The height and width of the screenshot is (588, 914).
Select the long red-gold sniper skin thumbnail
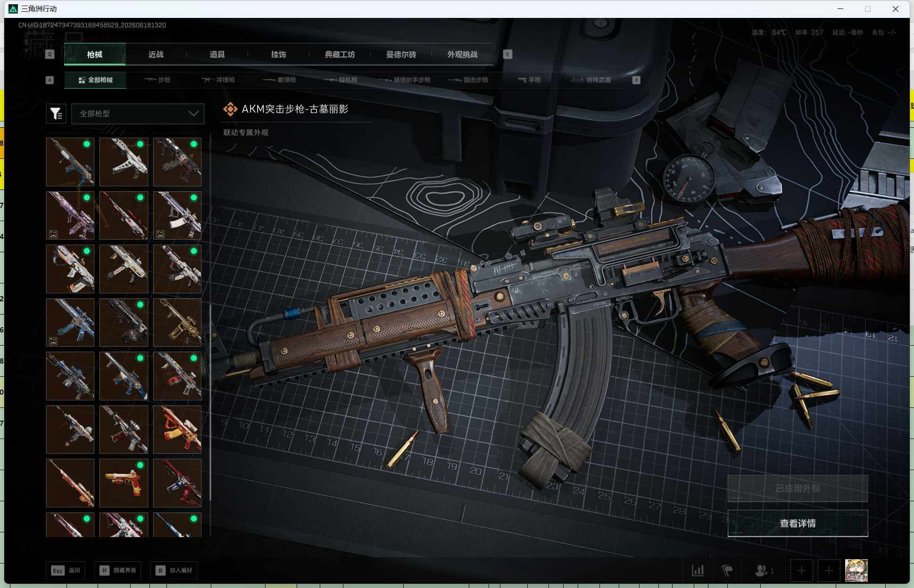coord(70,483)
